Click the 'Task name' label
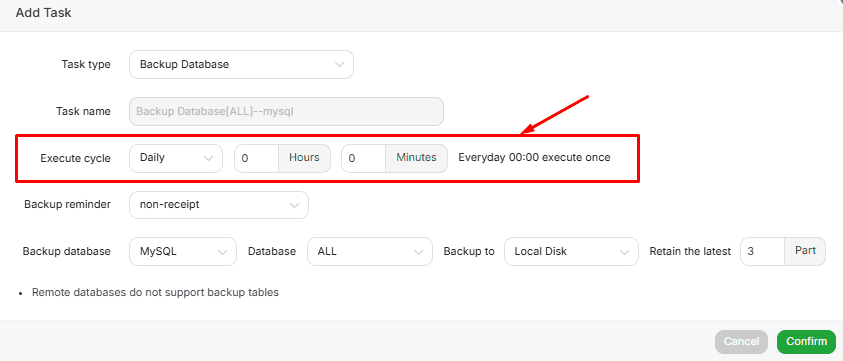Image resolution: width=843 pixels, height=361 pixels. [83, 111]
